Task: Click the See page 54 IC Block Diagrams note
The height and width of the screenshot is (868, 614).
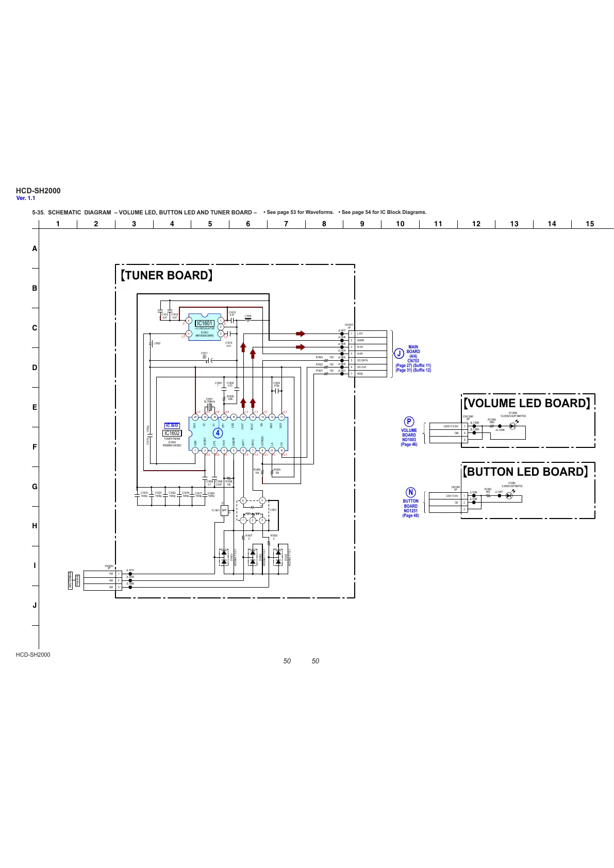Action: pos(383,212)
